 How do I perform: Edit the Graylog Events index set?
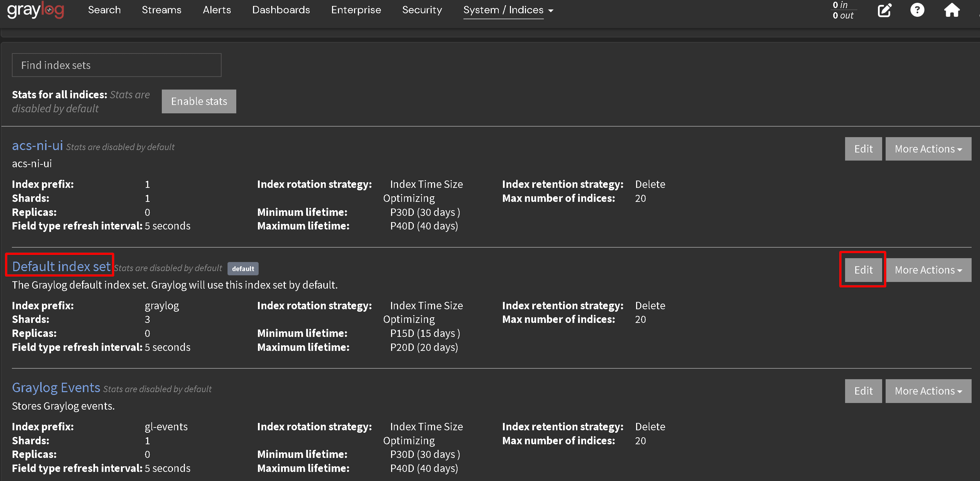click(x=863, y=391)
